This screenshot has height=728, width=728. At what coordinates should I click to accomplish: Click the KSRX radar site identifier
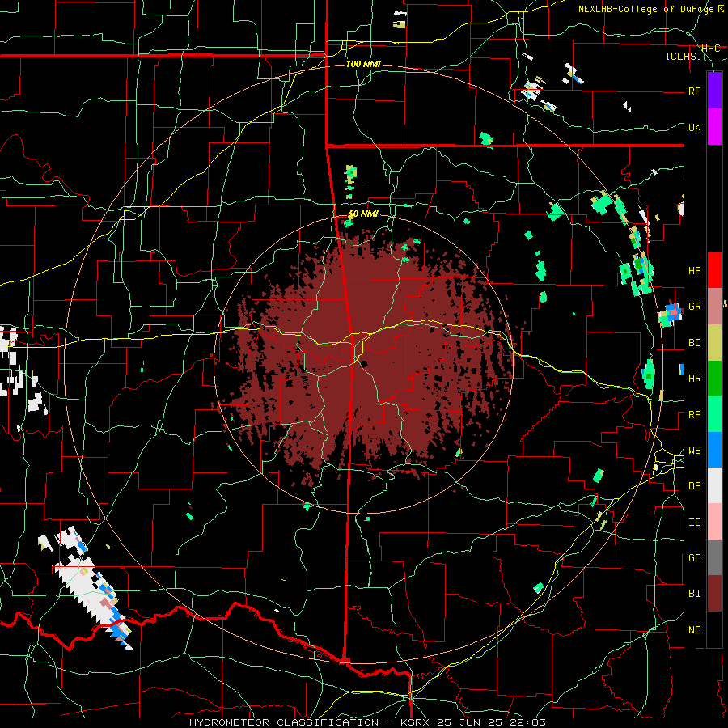pos(415,722)
